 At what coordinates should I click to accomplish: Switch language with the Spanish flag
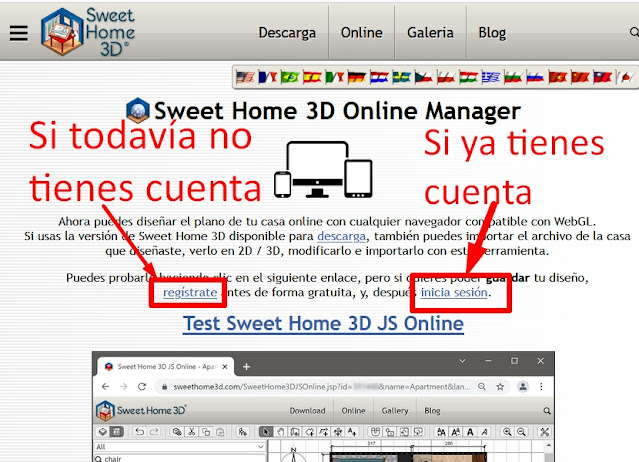(x=312, y=77)
